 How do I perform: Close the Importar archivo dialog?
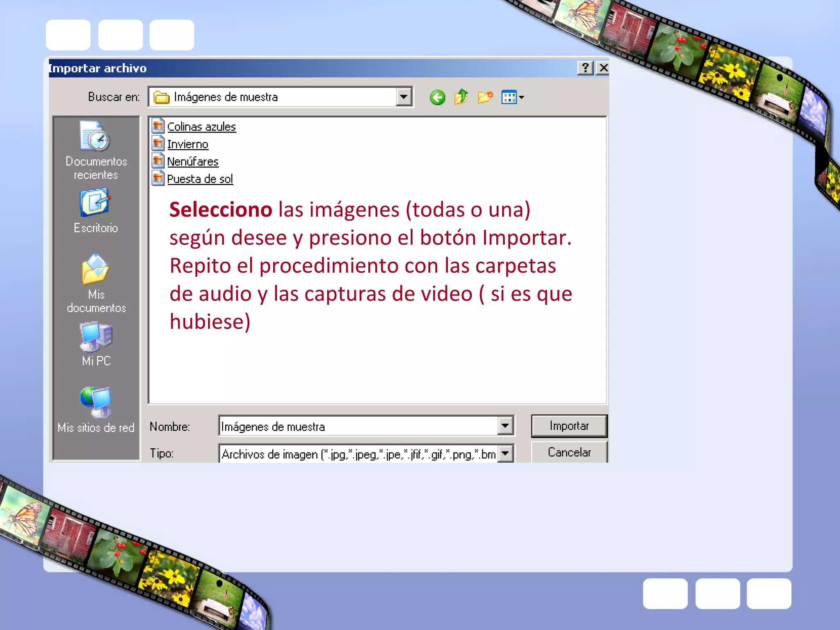coord(603,68)
